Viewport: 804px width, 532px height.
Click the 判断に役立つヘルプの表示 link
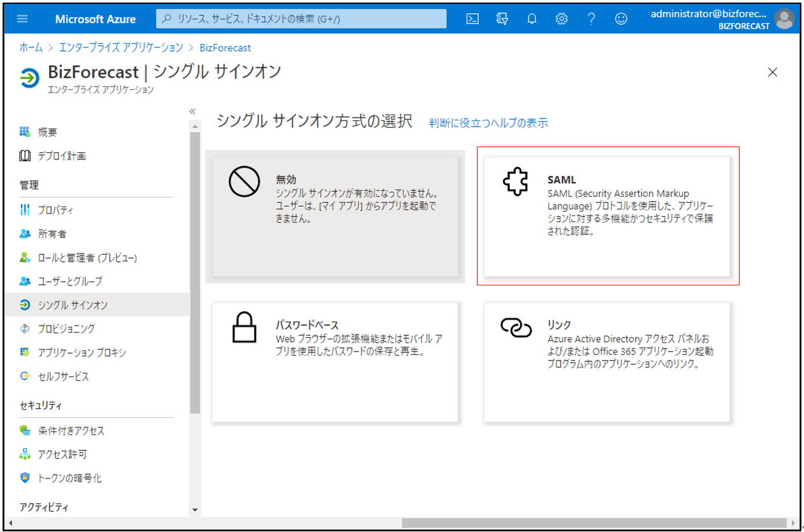(488, 123)
